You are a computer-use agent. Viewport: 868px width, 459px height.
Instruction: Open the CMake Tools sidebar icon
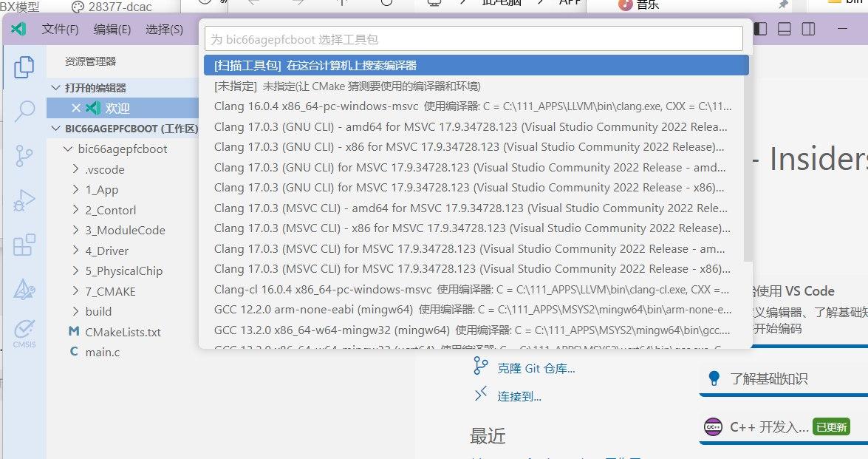coord(24,289)
